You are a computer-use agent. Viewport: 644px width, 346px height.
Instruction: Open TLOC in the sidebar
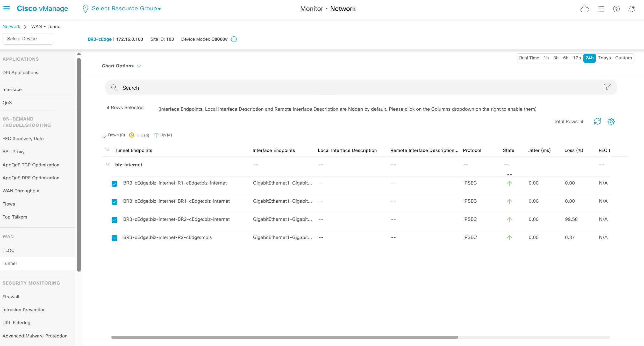9,250
